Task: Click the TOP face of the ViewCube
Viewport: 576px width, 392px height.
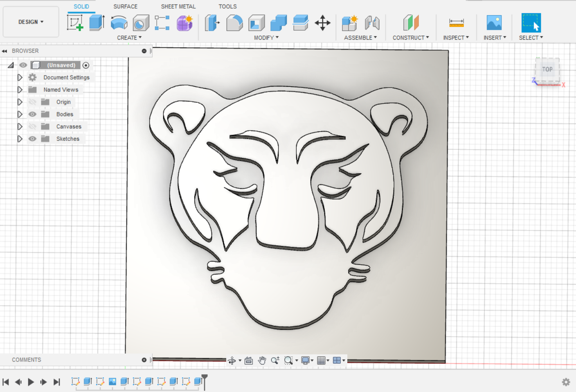Action: click(x=547, y=70)
